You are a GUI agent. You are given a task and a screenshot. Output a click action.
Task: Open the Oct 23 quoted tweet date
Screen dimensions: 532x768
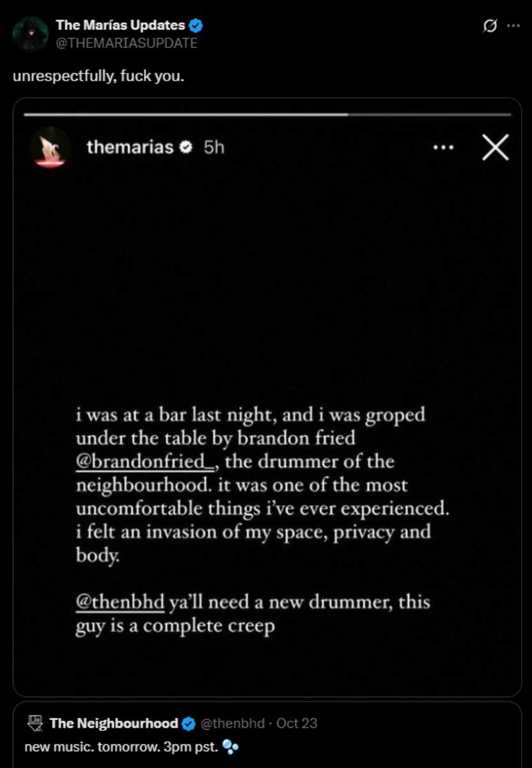pos(297,723)
